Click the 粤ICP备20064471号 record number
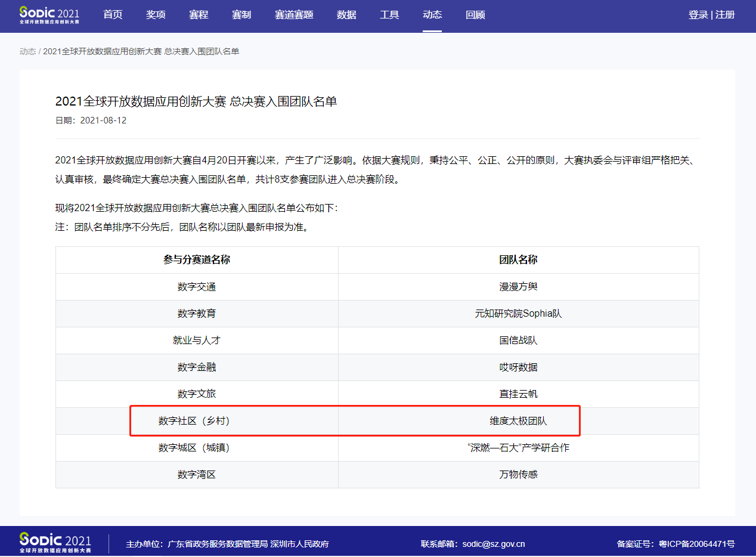The height and width of the screenshot is (557, 756). click(696, 544)
